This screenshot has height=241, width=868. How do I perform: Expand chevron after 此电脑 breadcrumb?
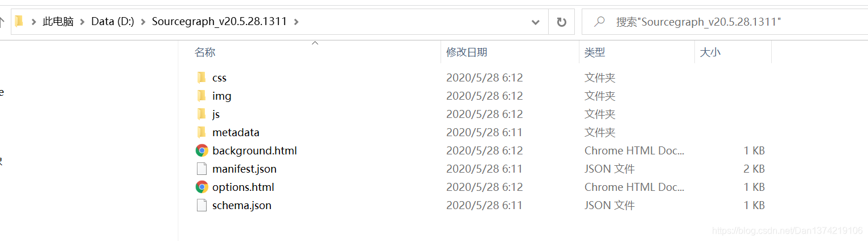point(83,22)
